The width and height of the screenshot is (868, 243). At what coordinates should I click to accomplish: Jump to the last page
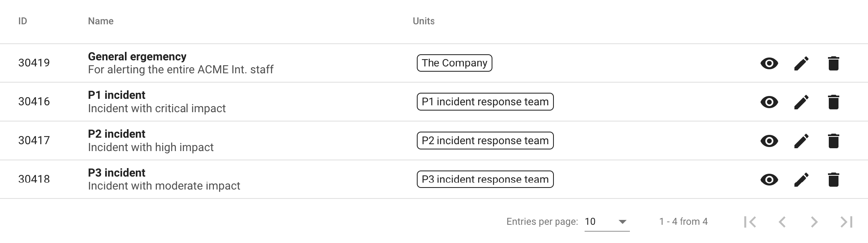pos(847,222)
